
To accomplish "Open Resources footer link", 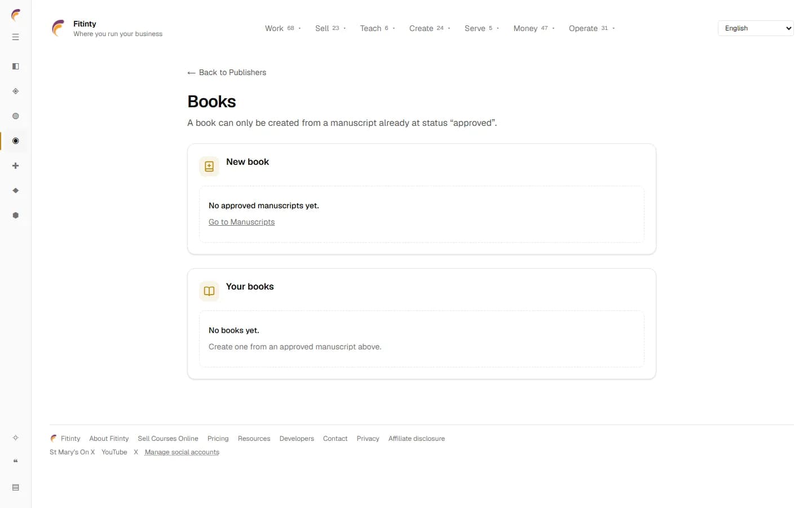I will coord(254,439).
